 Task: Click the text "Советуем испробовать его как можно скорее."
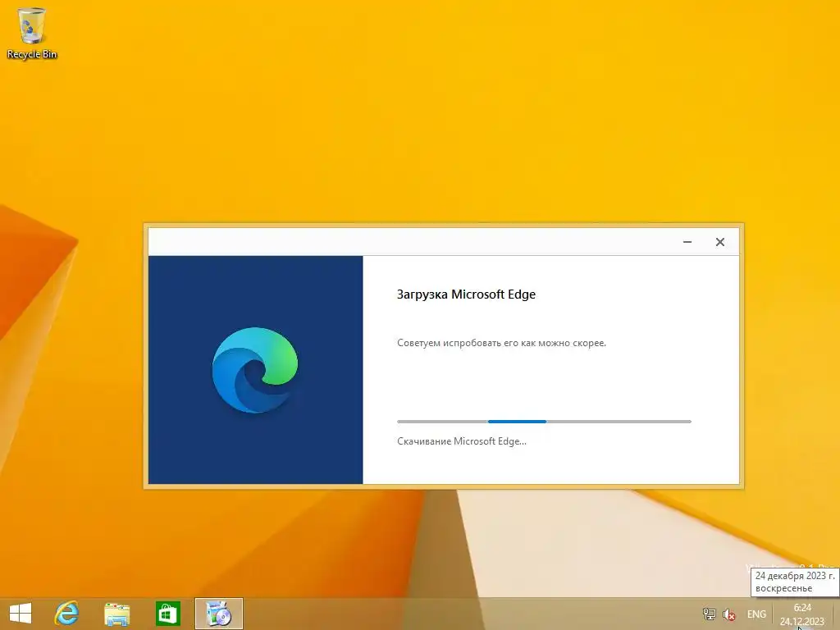(501, 343)
